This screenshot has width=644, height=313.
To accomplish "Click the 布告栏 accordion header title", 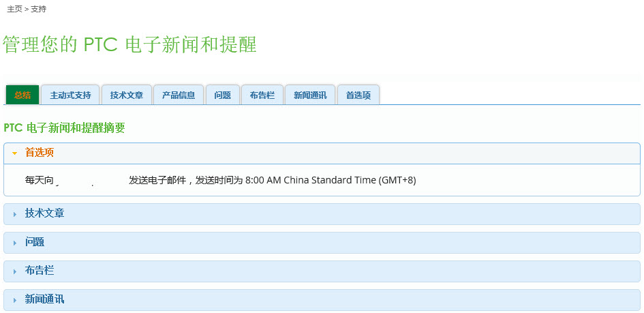I will click(40, 271).
